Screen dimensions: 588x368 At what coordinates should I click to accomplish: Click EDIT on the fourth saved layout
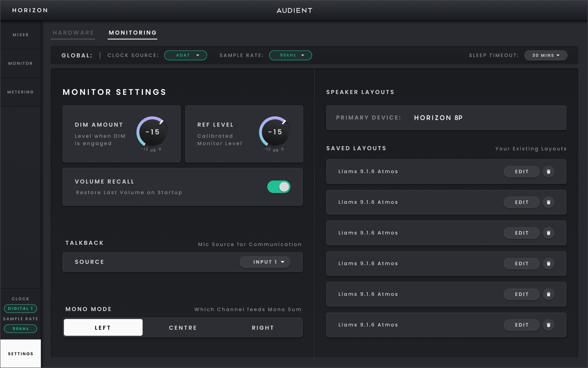coord(521,264)
